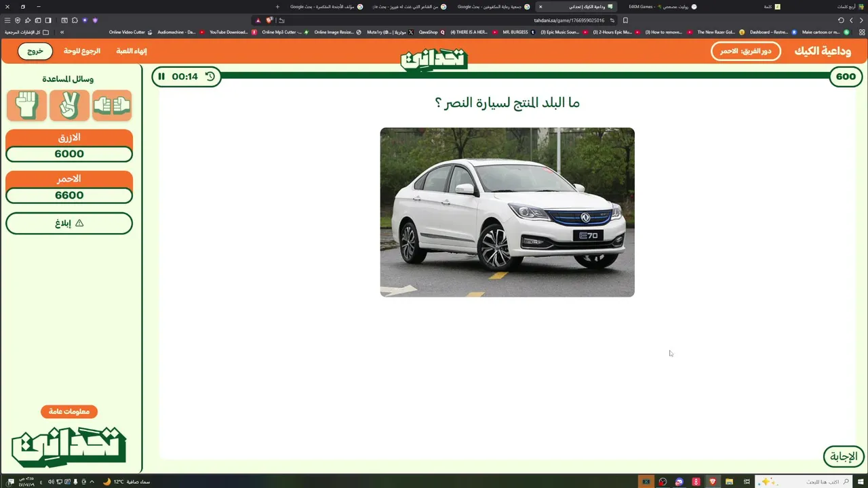
Task: Open the browser hamburger menu
Action: point(7,20)
